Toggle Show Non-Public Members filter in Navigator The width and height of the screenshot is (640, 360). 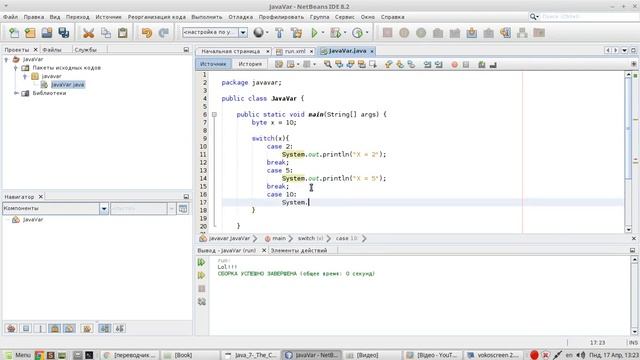54,328
